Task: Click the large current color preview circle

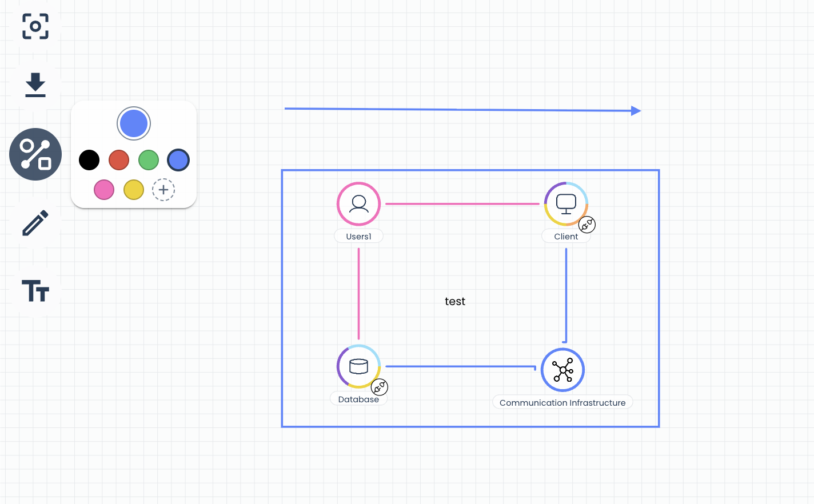Action: tap(134, 123)
